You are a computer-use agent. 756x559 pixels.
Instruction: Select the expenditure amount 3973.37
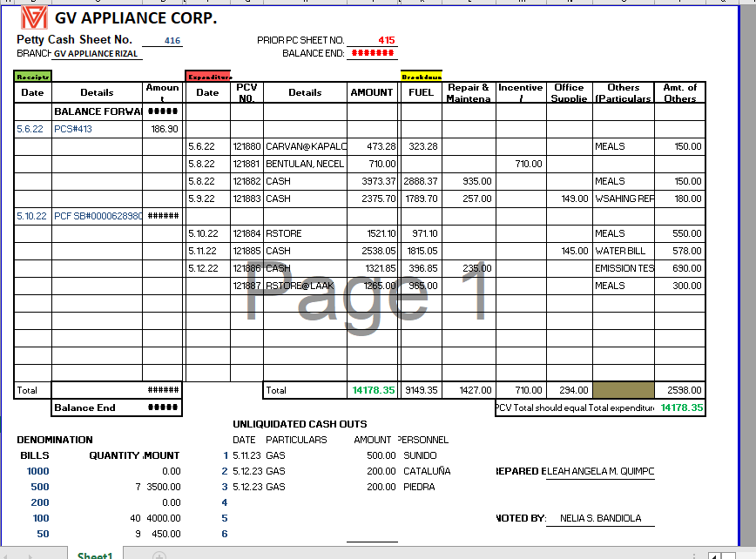(x=372, y=181)
